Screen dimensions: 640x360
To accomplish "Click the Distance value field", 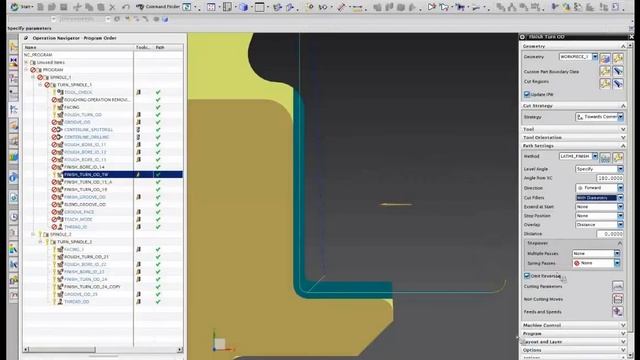I will [x=610, y=234].
